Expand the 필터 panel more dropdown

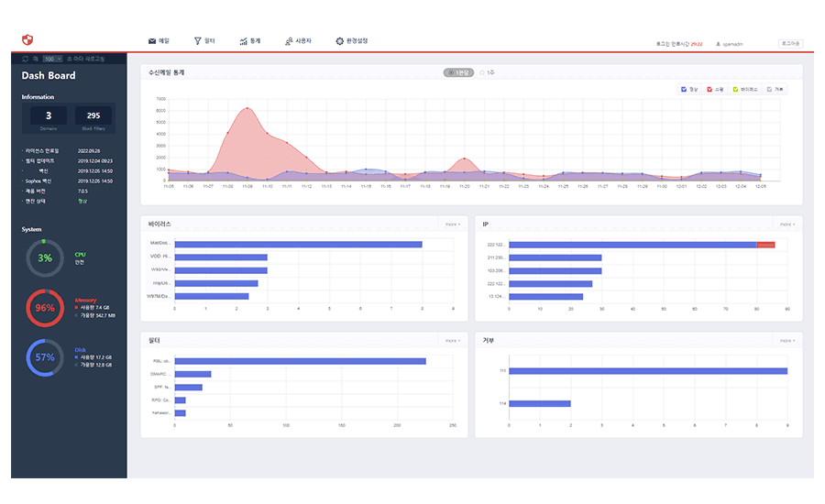point(453,341)
